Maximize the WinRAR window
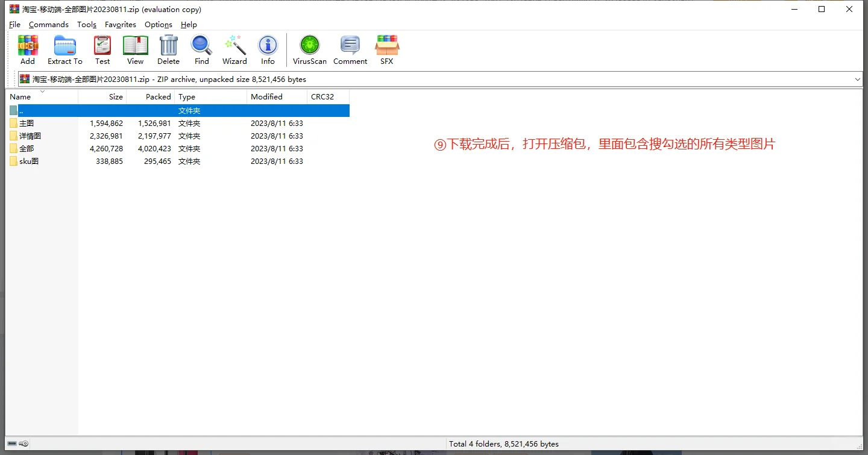 (x=822, y=9)
